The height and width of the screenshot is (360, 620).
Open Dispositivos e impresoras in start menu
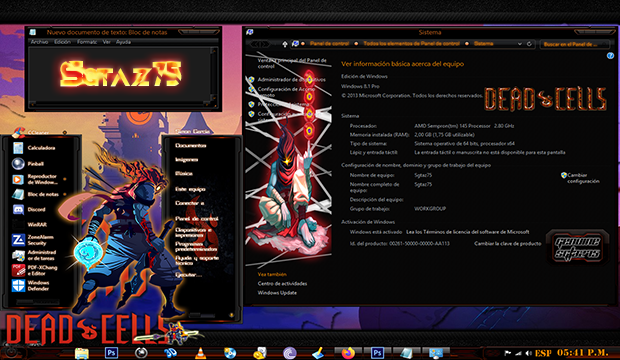193,232
